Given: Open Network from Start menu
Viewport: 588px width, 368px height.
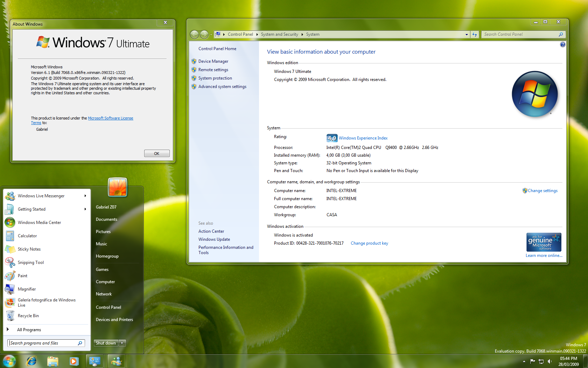Looking at the screenshot, I should [104, 294].
